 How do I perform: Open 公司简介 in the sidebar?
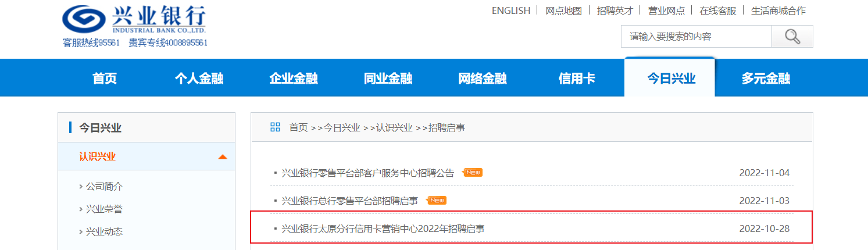104,187
